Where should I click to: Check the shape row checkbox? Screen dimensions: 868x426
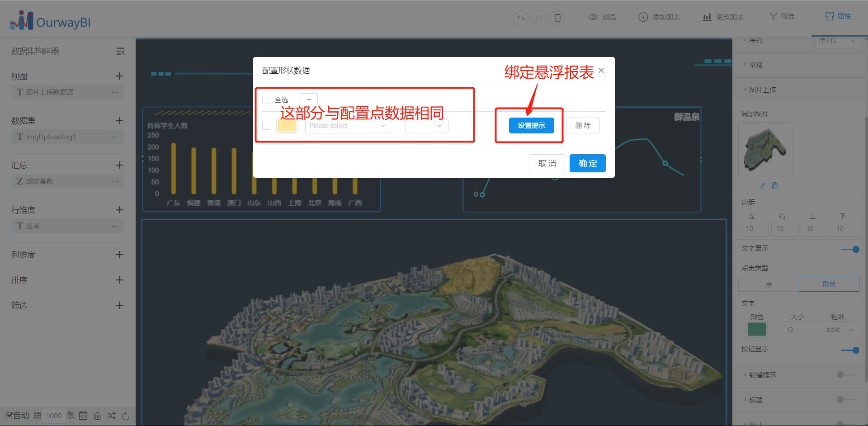(266, 126)
